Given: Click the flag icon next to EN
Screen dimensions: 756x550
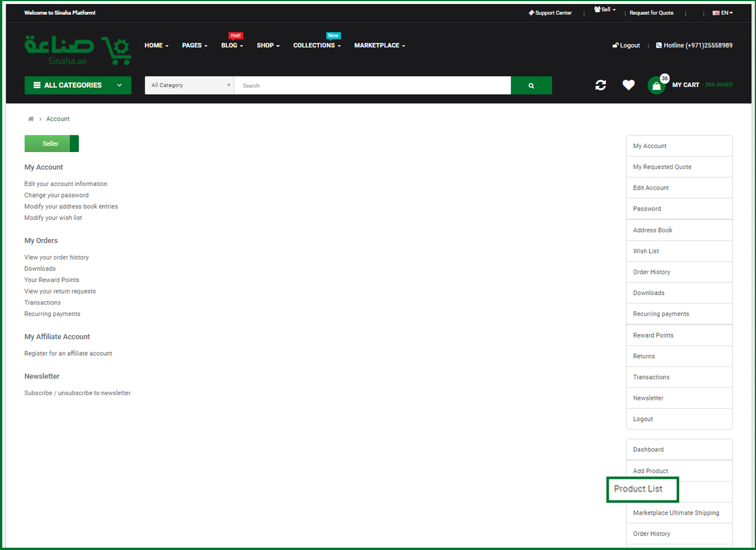Looking at the screenshot, I should click(716, 13).
